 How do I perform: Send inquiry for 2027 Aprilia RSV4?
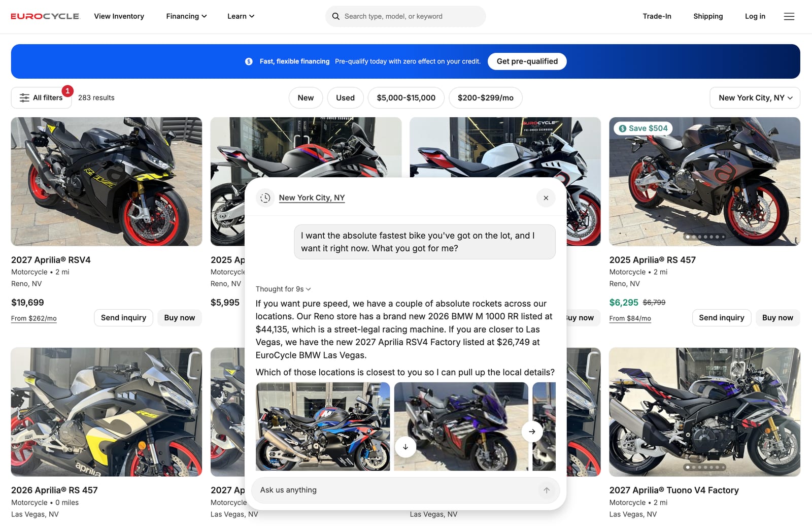click(123, 318)
